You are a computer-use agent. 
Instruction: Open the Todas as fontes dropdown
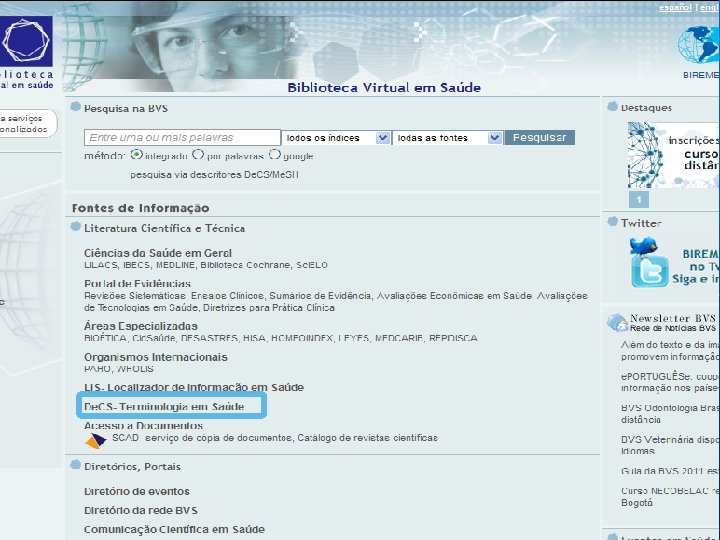click(x=448, y=138)
